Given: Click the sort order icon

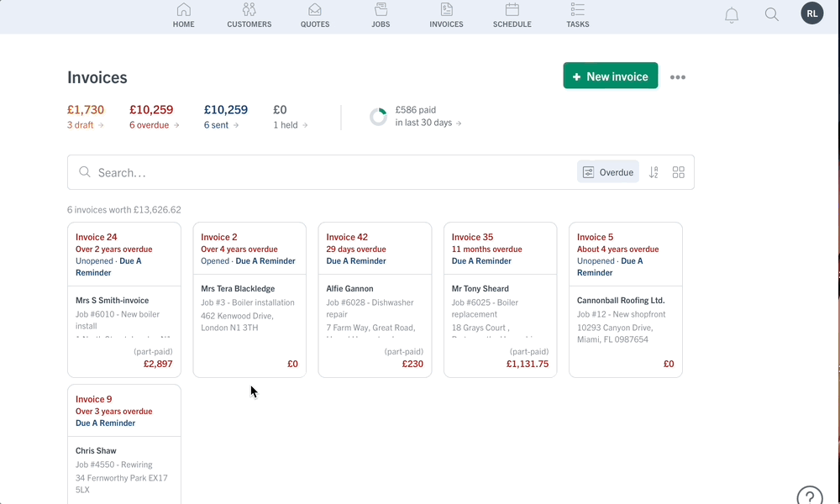Looking at the screenshot, I should (x=654, y=172).
